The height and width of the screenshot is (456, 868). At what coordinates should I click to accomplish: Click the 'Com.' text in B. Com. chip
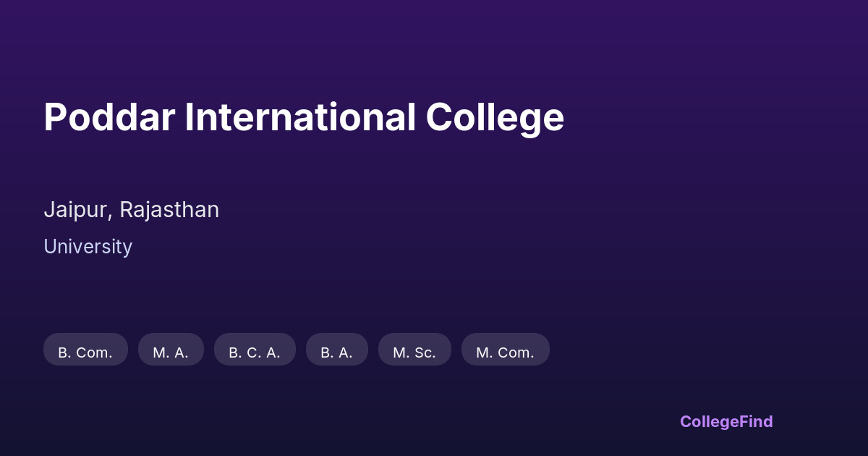click(94, 352)
